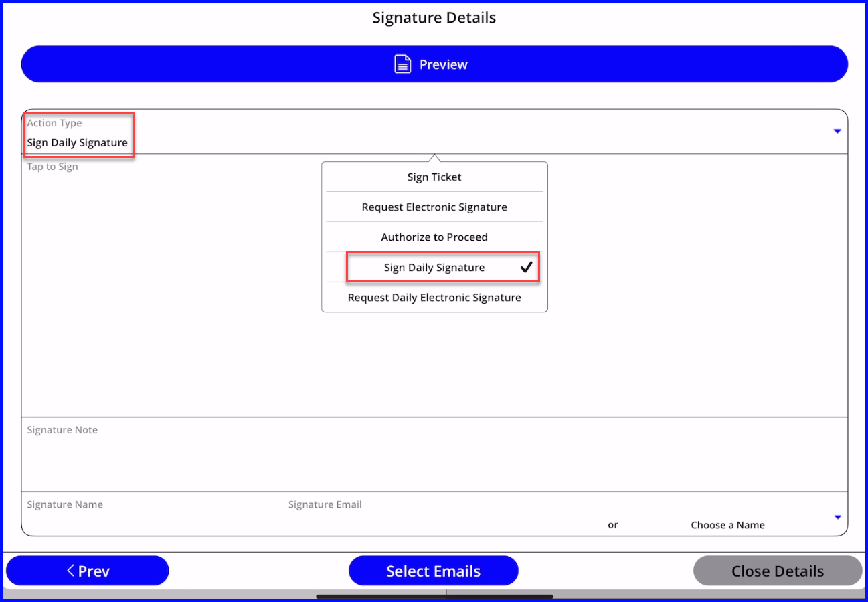
Task: Select Authorize to Proceed option
Action: click(434, 237)
